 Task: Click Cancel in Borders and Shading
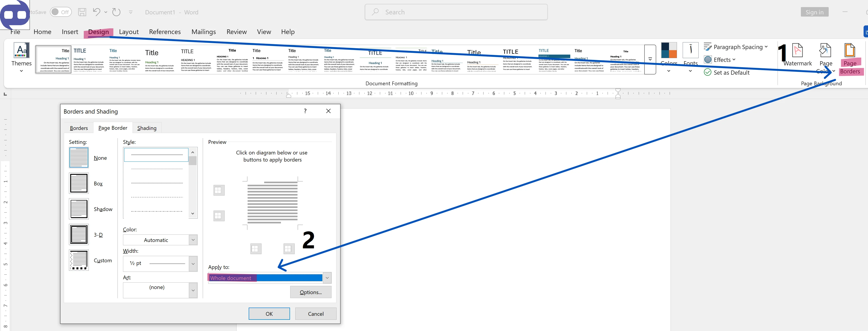point(316,314)
